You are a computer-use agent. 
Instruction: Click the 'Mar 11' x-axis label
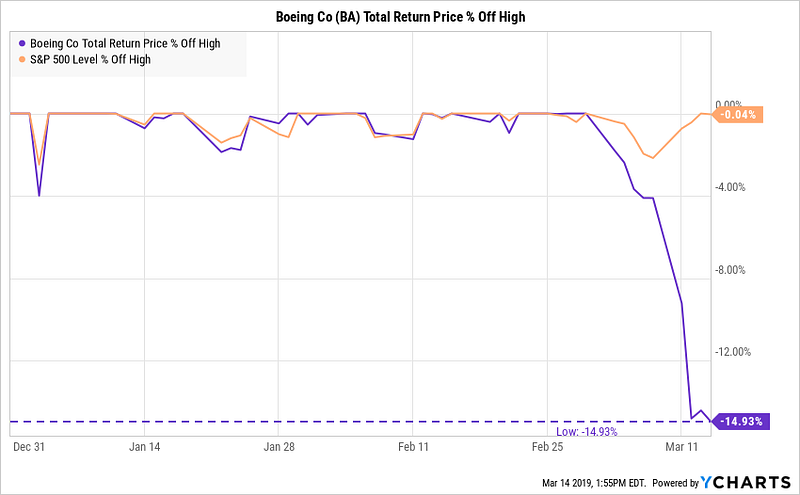[x=682, y=447]
